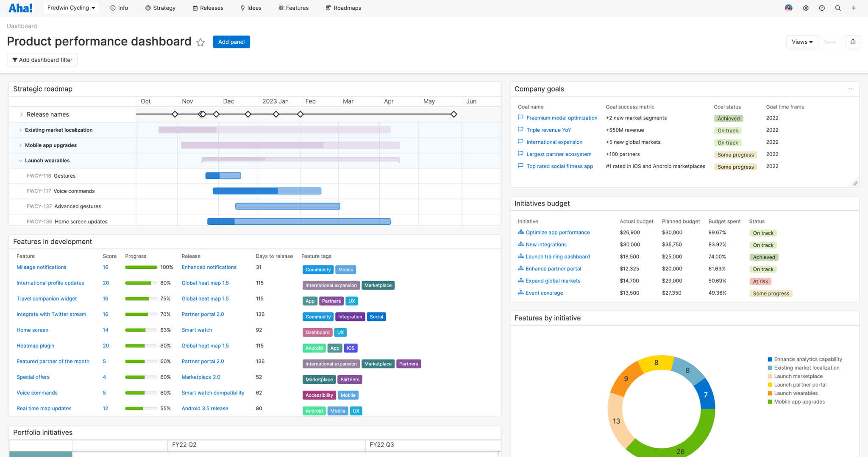
Task: Collapse the Launch wearables roadmap row
Action: (20, 160)
